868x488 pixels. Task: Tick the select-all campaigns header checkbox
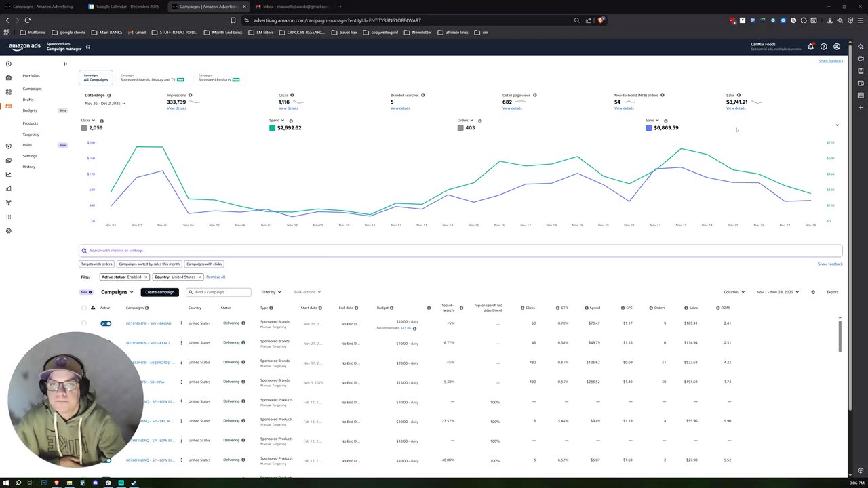point(84,308)
